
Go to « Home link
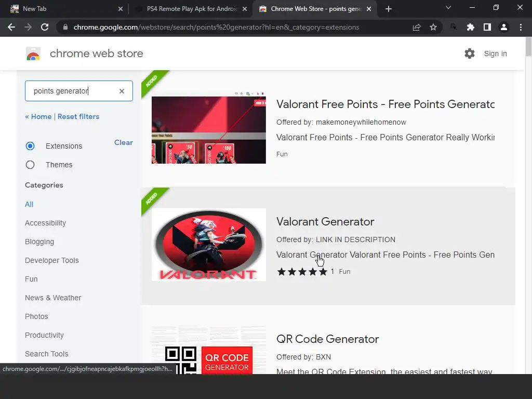point(38,116)
